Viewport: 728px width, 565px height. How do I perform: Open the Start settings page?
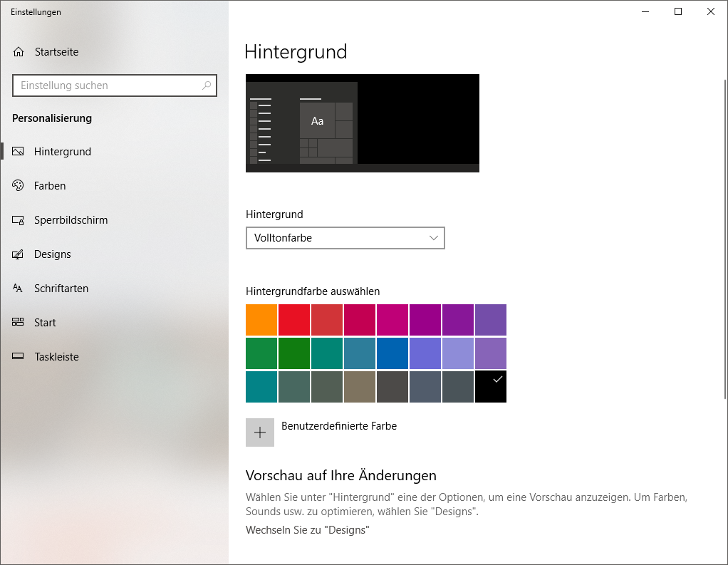(x=114, y=322)
